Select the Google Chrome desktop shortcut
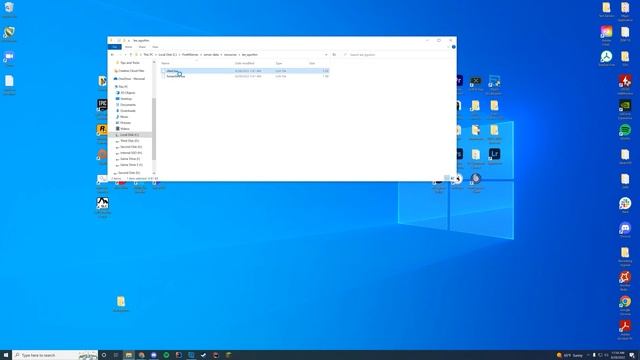Screen dimensions: 640x360 point(625,305)
